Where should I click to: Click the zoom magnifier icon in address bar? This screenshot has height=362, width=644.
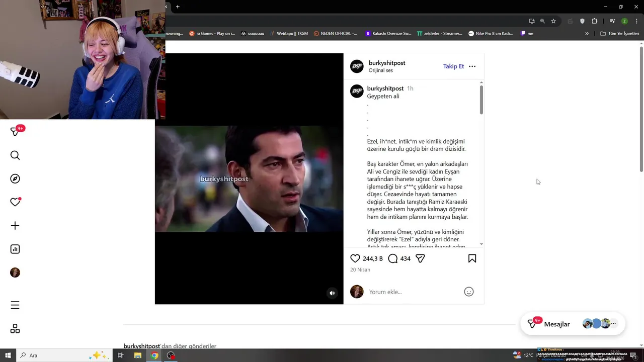pos(542,21)
